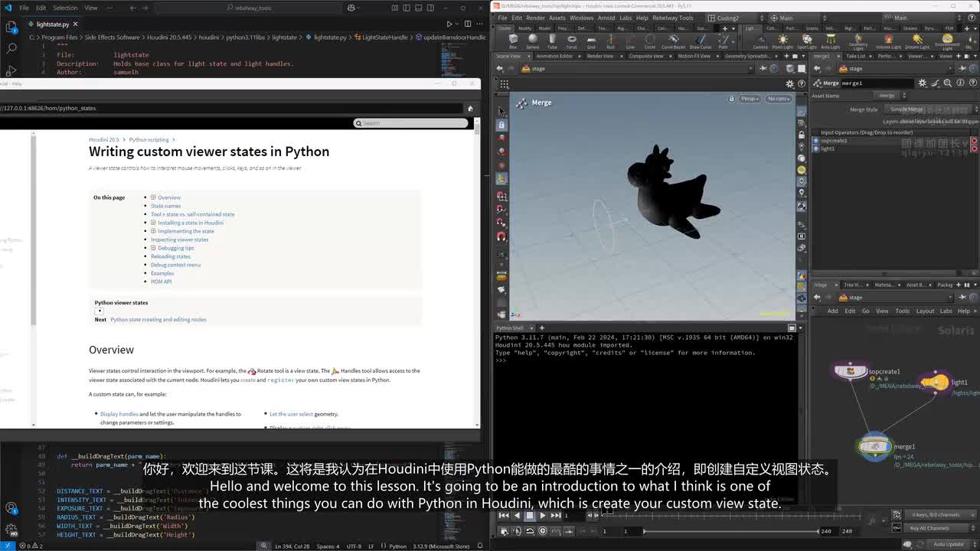Select the Box shelf tool in Houdini
The width and height of the screenshot is (980, 551).
click(513, 41)
